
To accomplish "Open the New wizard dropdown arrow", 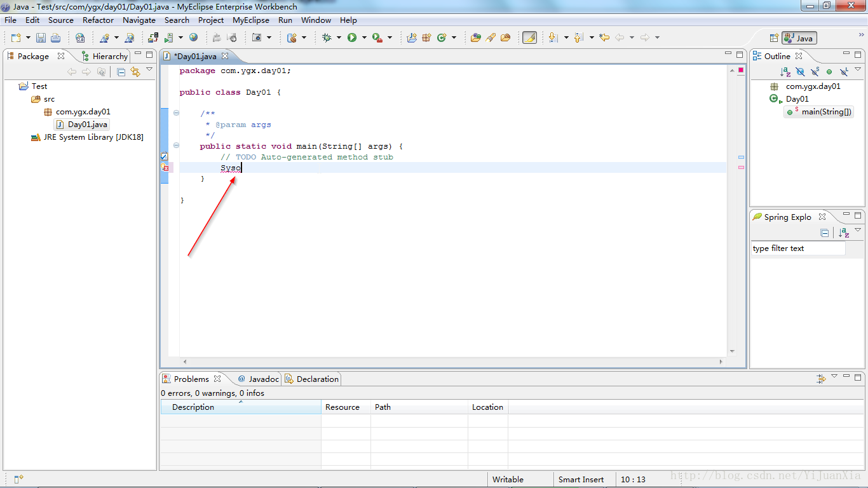I will 27,37.
